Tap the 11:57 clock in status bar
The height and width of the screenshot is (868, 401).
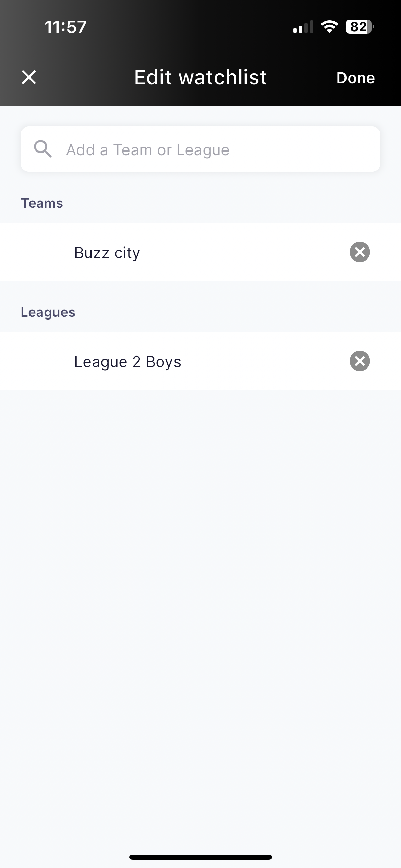point(65,27)
